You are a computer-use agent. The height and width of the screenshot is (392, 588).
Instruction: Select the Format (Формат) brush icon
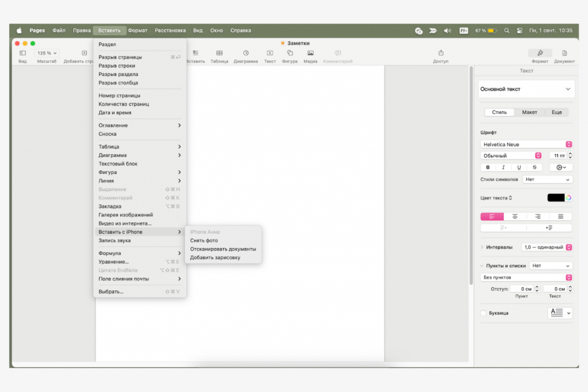pos(540,53)
